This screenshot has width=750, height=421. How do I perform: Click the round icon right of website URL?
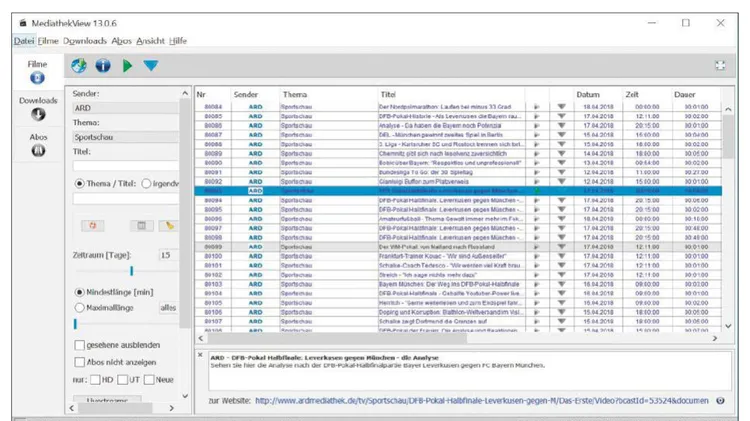[720, 401]
